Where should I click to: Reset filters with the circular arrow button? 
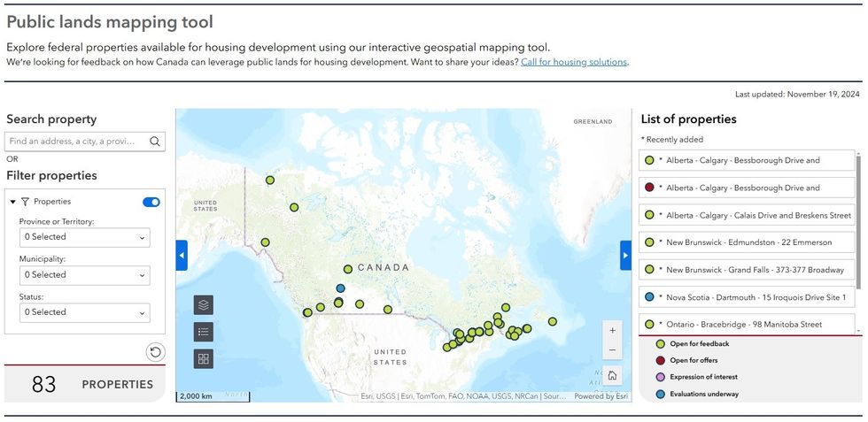pos(155,352)
